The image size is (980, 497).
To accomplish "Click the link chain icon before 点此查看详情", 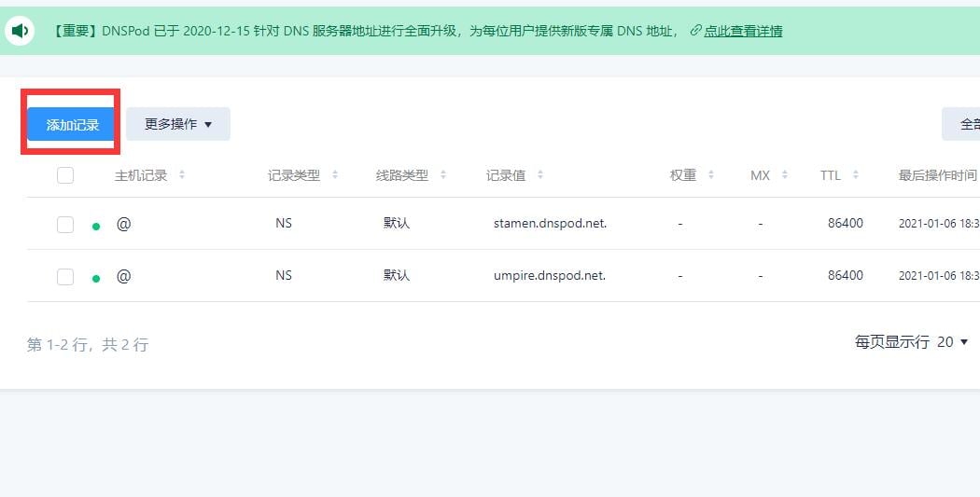I will click(x=695, y=30).
